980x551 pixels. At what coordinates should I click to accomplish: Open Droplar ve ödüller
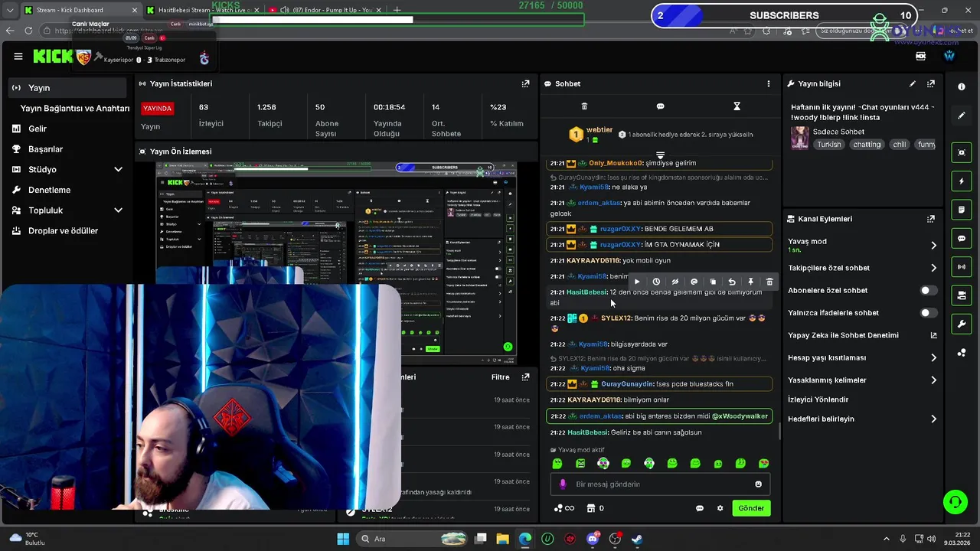coord(63,231)
